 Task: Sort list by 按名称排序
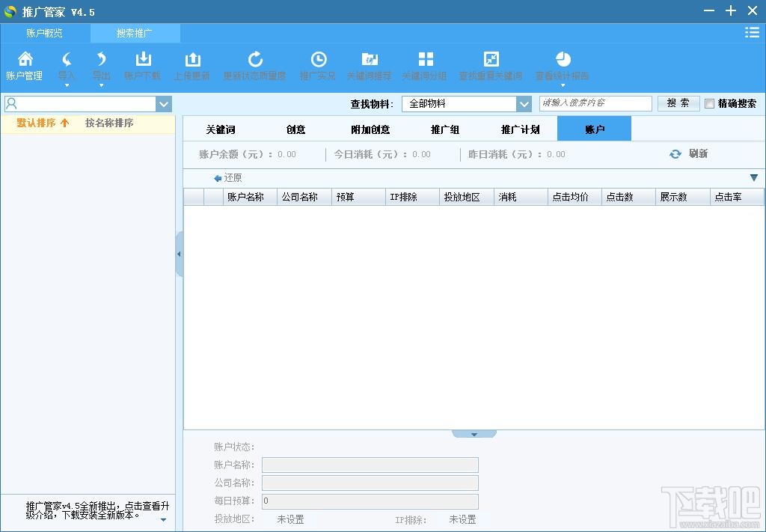(x=109, y=123)
